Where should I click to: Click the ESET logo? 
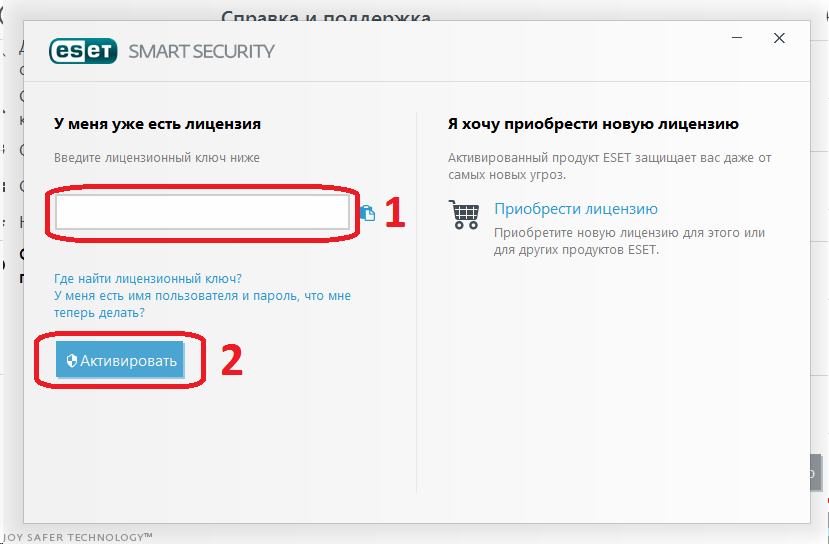(83, 51)
